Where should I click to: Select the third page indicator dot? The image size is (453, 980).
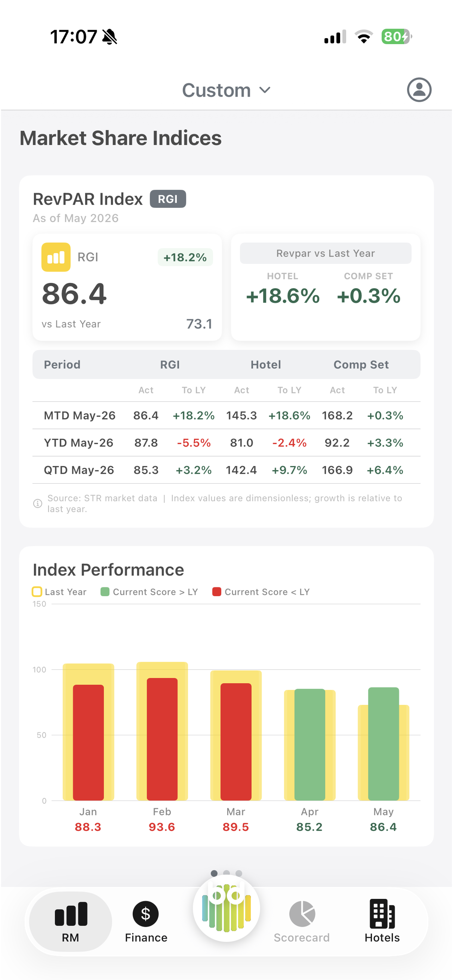[x=239, y=873]
